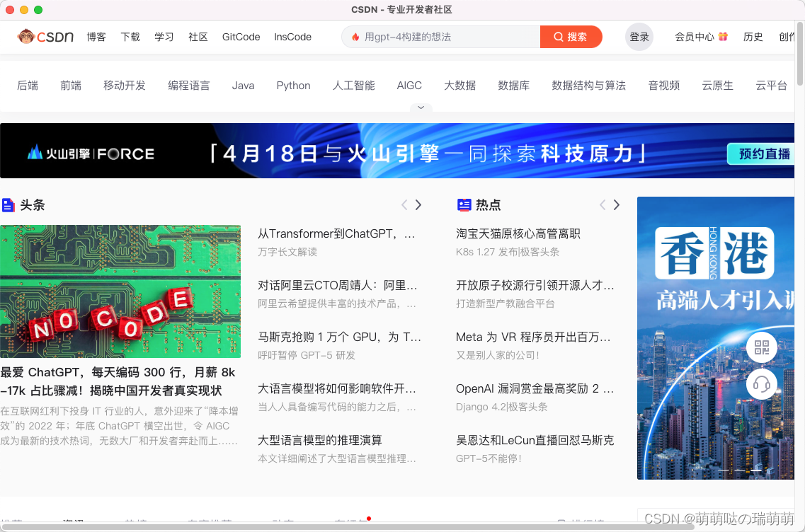Click the vertical scrollbar thumb
The height and width of the screenshot is (532, 805).
tap(800, 54)
